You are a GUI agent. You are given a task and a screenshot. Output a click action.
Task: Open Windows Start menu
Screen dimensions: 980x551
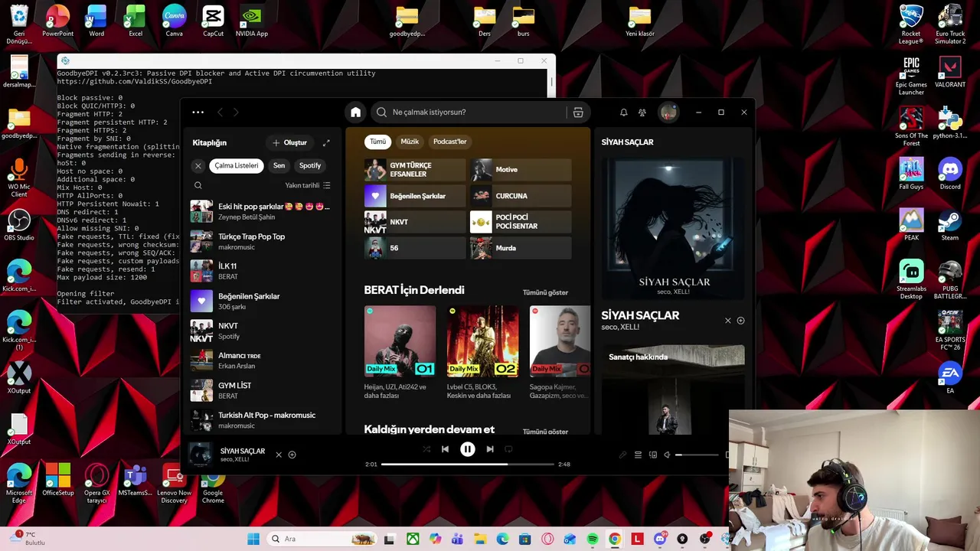pyautogui.click(x=253, y=539)
